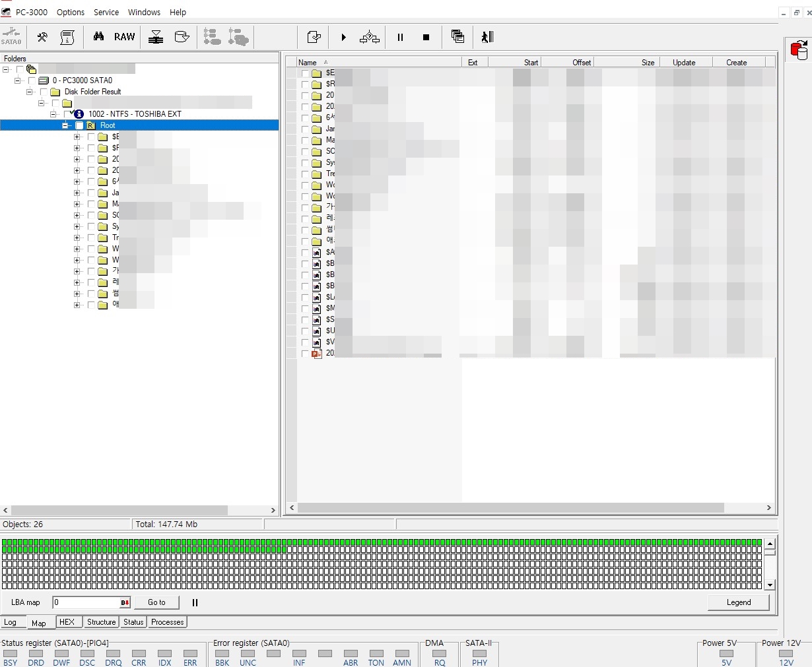Image resolution: width=812 pixels, height=667 pixels.
Task: Open the Service menu
Action: tap(106, 12)
